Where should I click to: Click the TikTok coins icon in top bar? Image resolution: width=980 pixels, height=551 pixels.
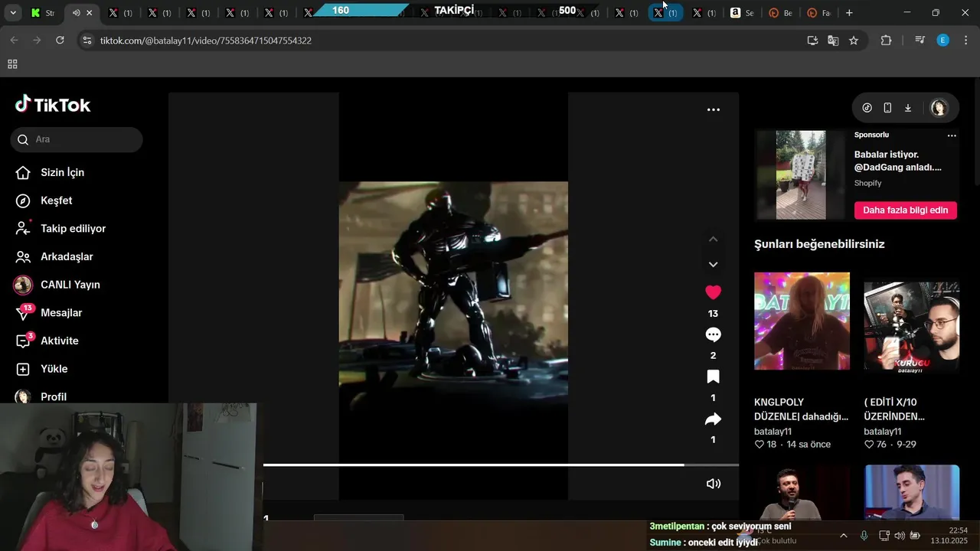[867, 108]
